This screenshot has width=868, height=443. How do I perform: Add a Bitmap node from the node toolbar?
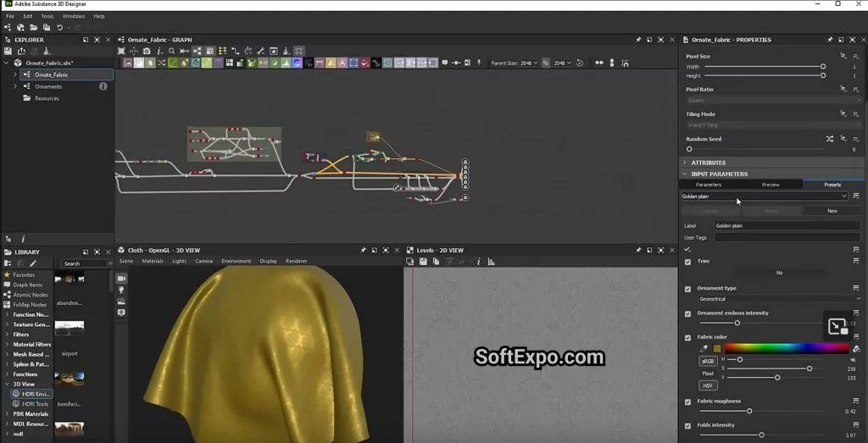click(127, 63)
